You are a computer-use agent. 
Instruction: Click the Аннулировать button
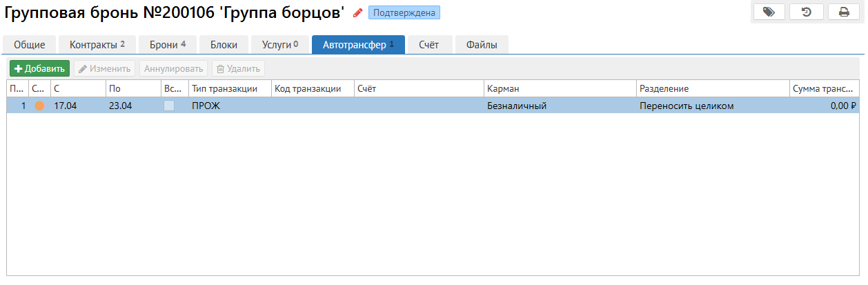pos(173,68)
